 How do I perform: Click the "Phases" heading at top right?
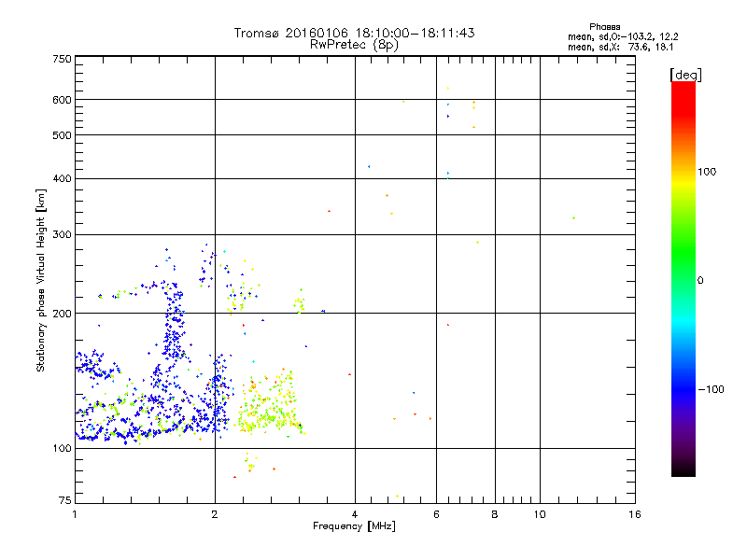(604, 27)
